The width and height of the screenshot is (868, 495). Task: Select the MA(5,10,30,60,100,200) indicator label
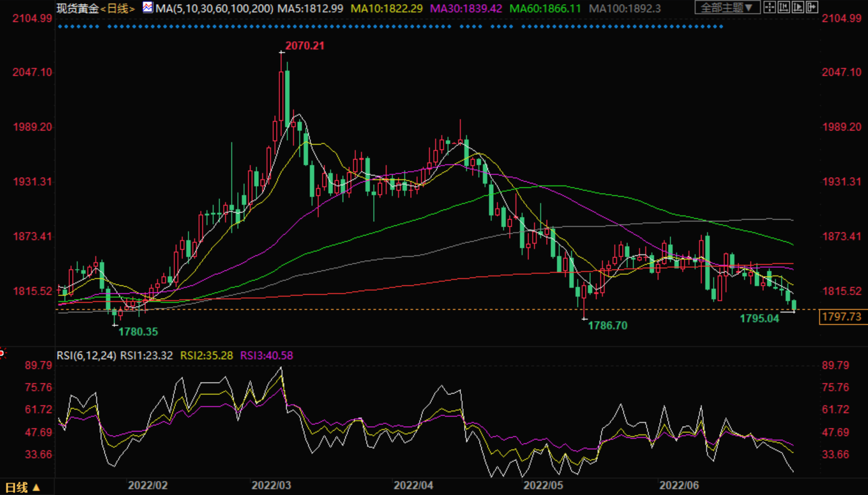click(214, 9)
